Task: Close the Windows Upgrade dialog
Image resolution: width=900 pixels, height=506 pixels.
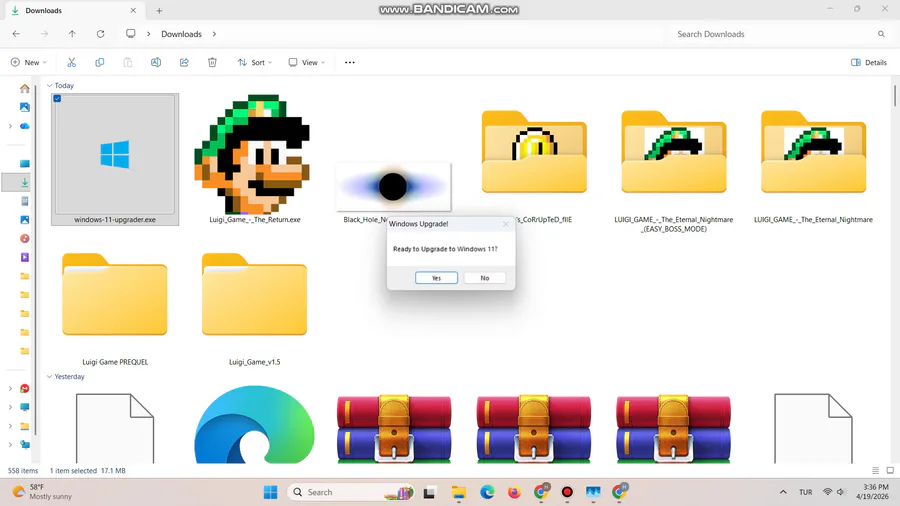Action: click(506, 224)
